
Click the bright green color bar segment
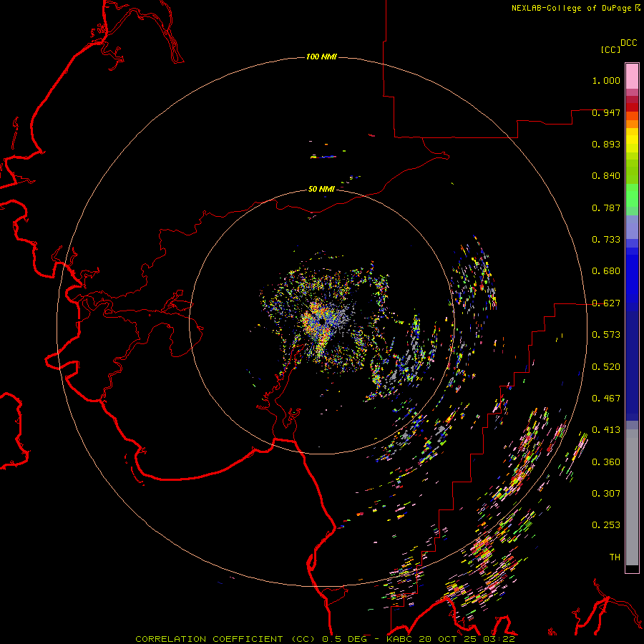coord(632,195)
